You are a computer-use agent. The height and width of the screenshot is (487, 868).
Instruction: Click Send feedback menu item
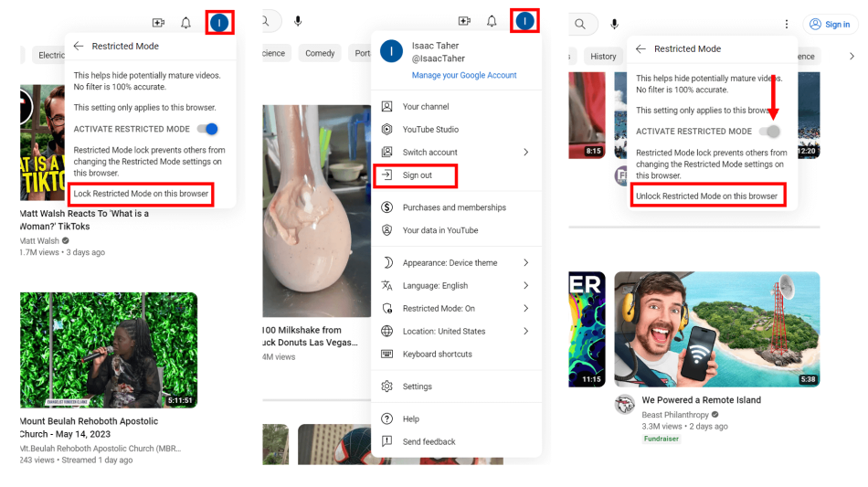456,441
